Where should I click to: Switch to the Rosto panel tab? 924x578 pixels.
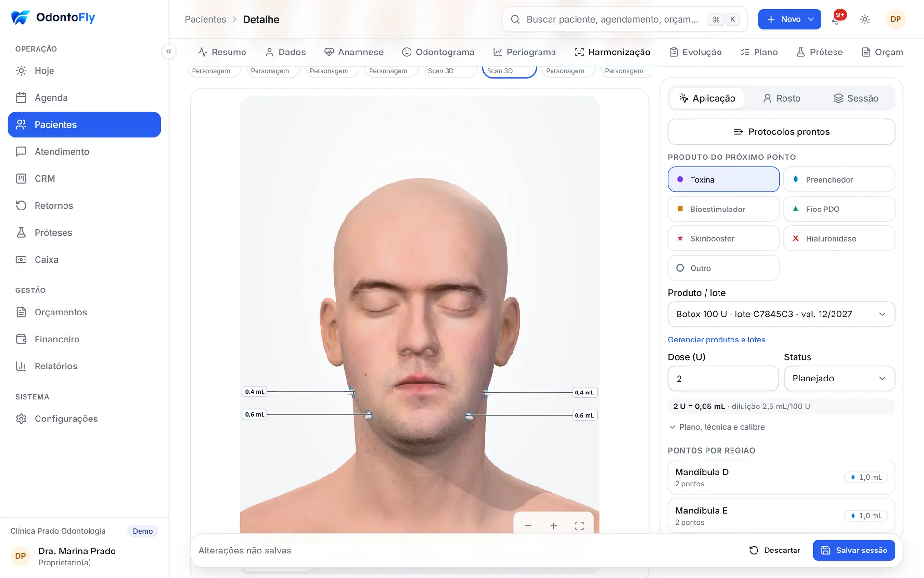[782, 98]
